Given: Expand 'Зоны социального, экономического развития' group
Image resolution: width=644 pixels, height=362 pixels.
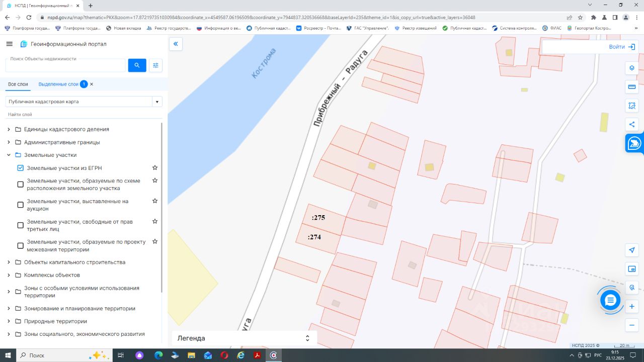Looking at the screenshot, I should coord(9,334).
